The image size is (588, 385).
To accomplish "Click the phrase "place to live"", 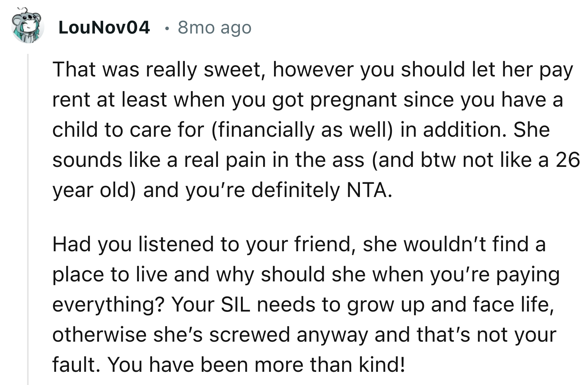I will [x=110, y=274].
